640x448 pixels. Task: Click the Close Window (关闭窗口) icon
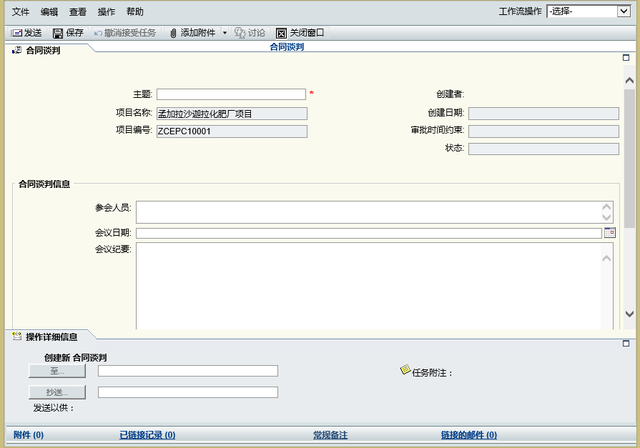tap(281, 33)
